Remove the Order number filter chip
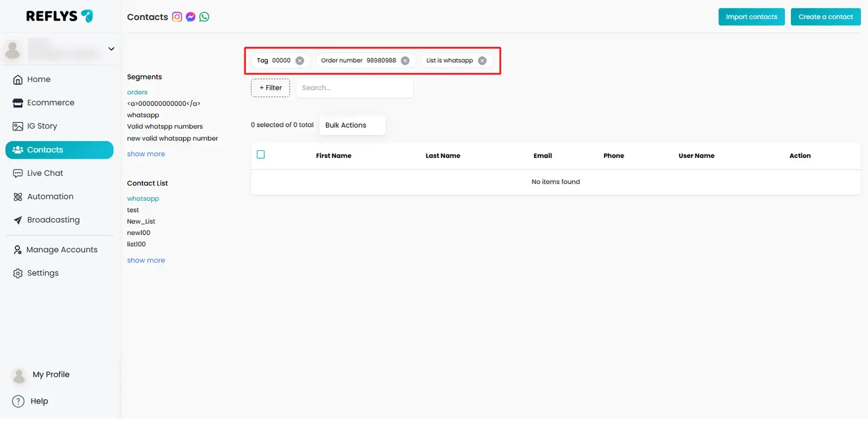 [405, 61]
